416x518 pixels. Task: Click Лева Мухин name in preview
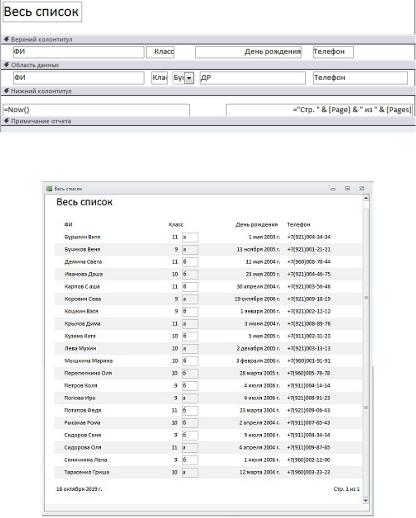coord(80,348)
